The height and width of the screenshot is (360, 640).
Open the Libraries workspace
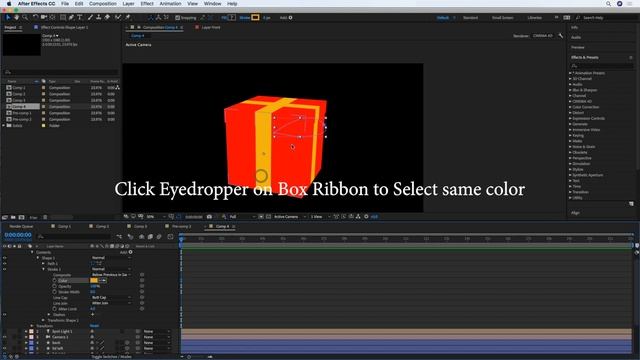coord(534,18)
